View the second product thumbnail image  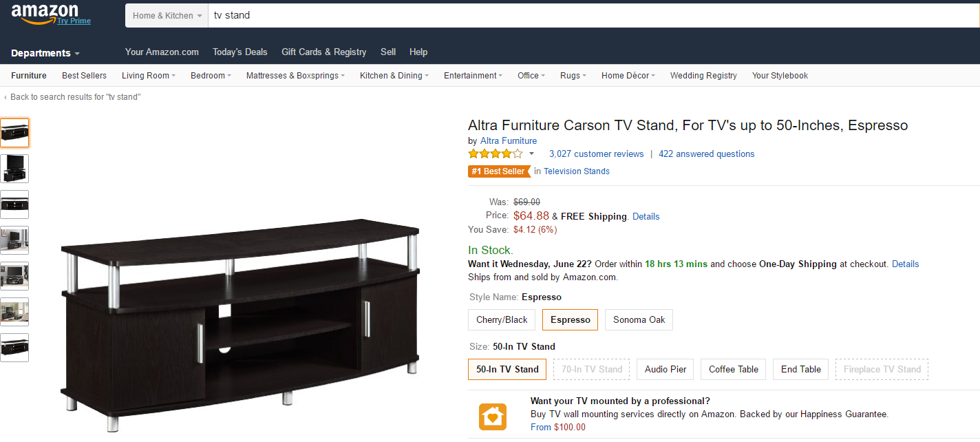pyautogui.click(x=14, y=169)
